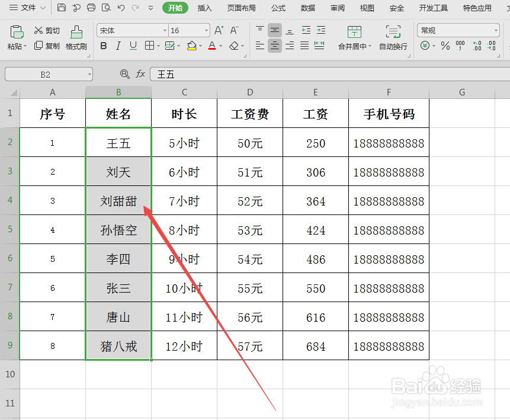Click the magnifier icon beside fx
Viewport: 510px width, 420px height.
pyautogui.click(x=124, y=74)
